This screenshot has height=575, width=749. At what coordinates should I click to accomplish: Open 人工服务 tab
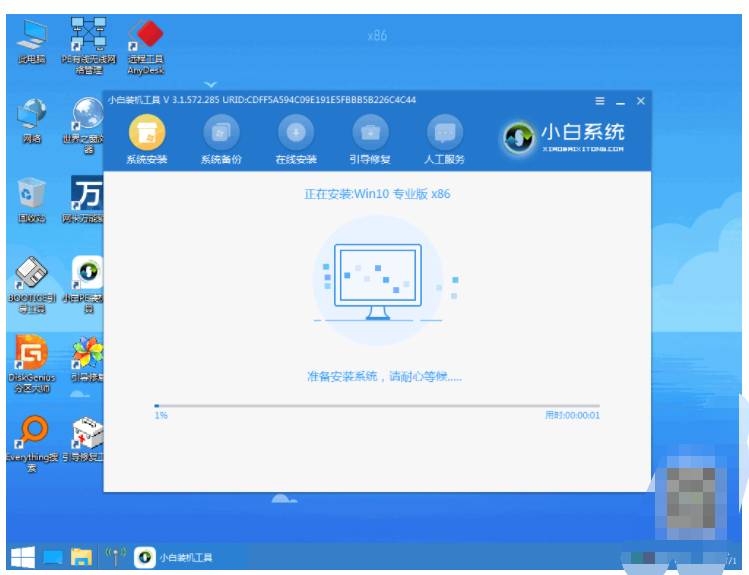444,139
